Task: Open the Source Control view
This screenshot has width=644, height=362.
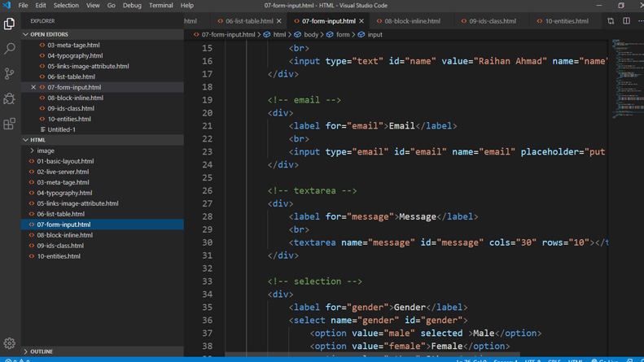Action: (10, 74)
